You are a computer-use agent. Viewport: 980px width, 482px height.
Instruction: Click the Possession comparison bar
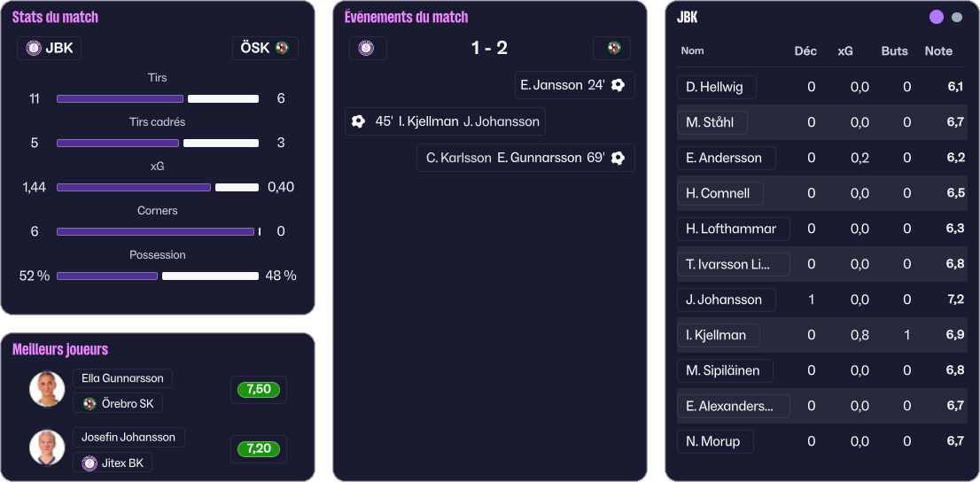point(158,276)
